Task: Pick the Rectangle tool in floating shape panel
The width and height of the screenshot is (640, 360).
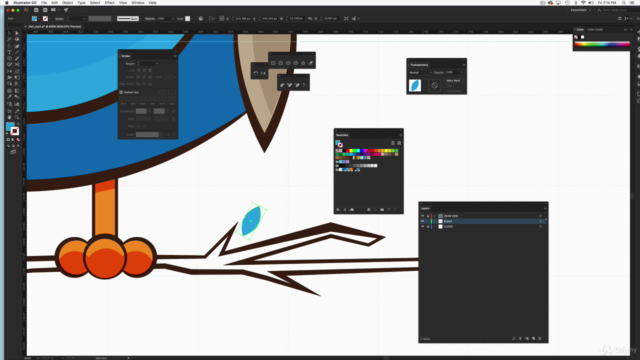Action: [x=273, y=63]
